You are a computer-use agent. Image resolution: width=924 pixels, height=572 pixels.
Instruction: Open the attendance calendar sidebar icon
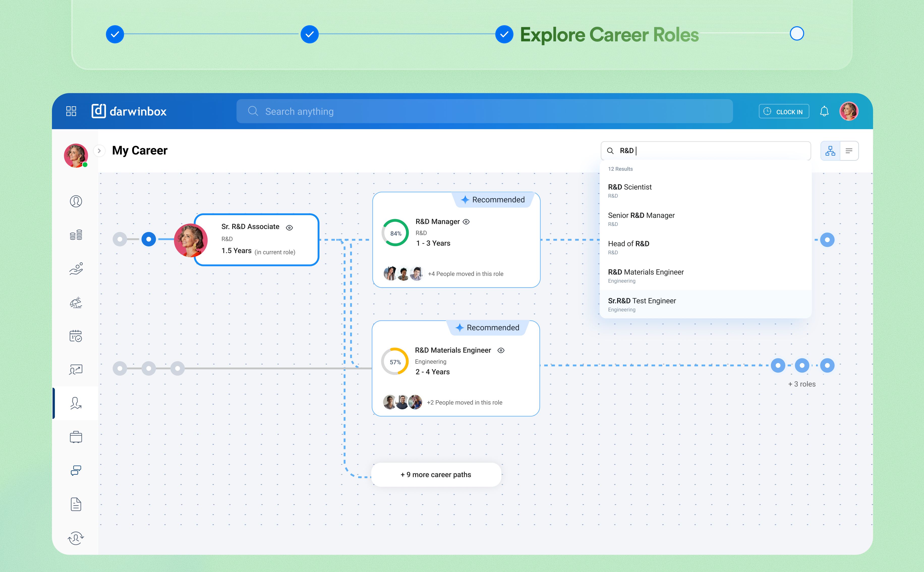(76, 336)
